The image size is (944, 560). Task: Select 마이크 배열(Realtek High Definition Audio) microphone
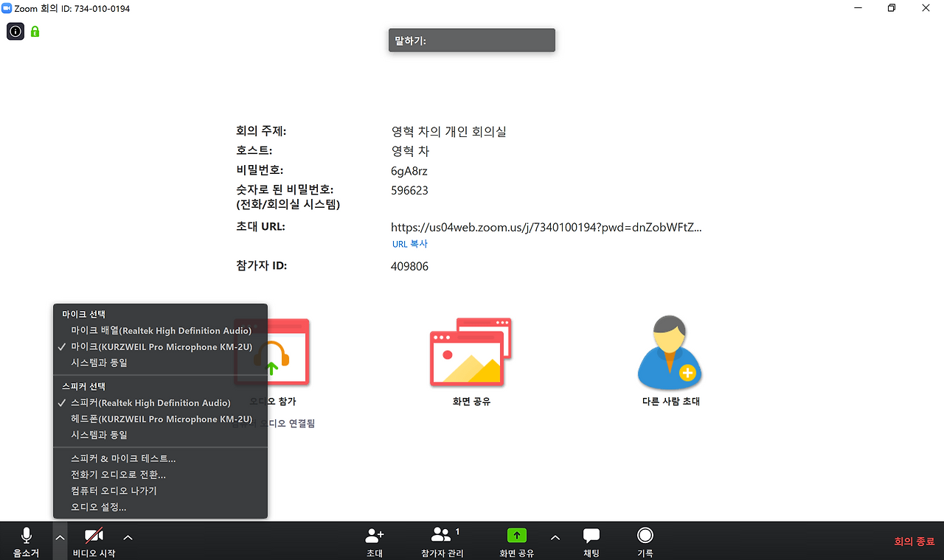coord(161,331)
